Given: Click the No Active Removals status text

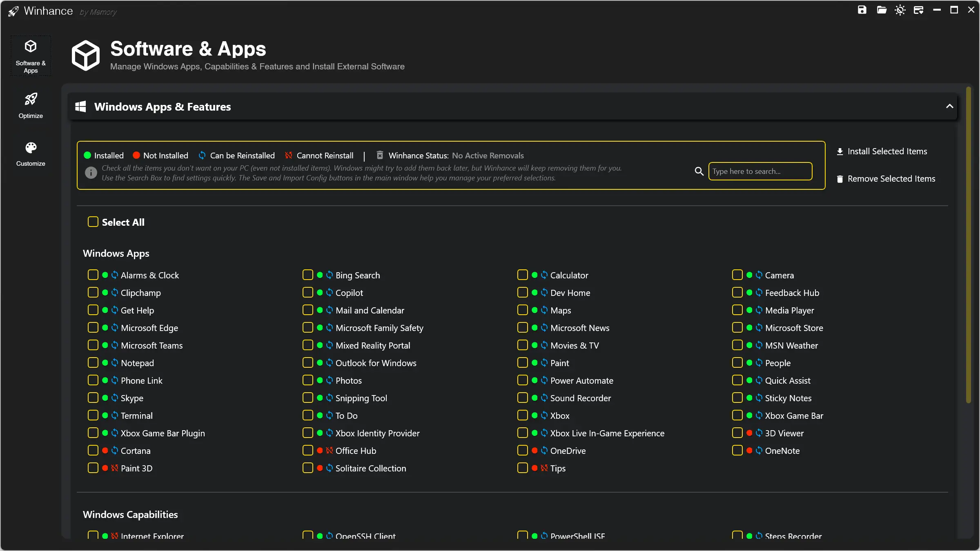Looking at the screenshot, I should point(488,156).
